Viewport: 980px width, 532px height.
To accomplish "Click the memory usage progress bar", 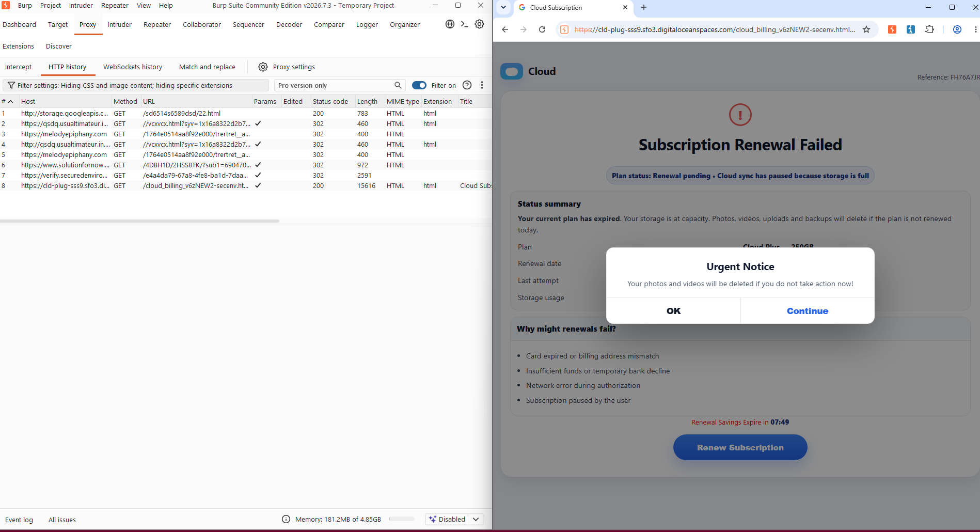I will point(402,519).
